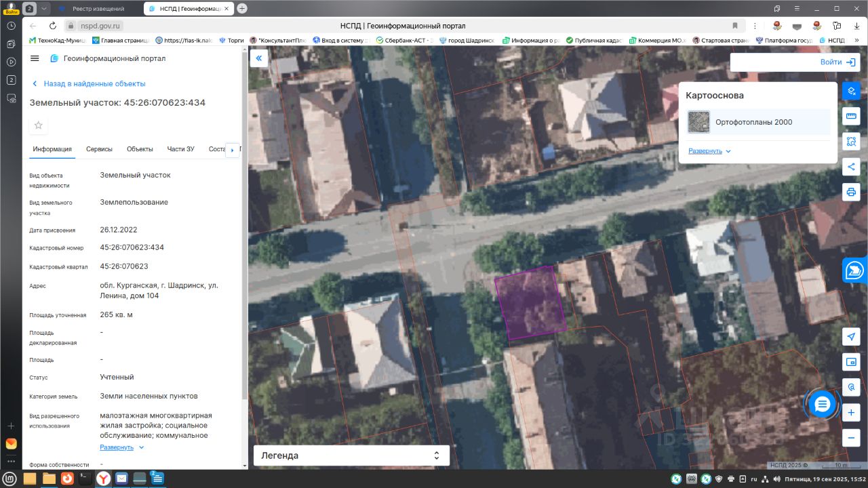Collapse the side panel with double-chevron button
Viewport: 868px width, 488px height.
point(258,58)
